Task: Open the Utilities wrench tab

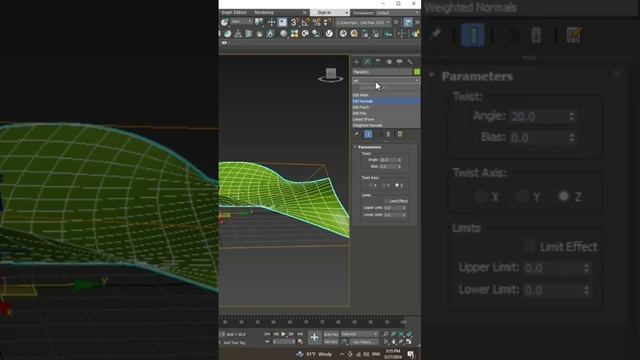Action: 410,62
